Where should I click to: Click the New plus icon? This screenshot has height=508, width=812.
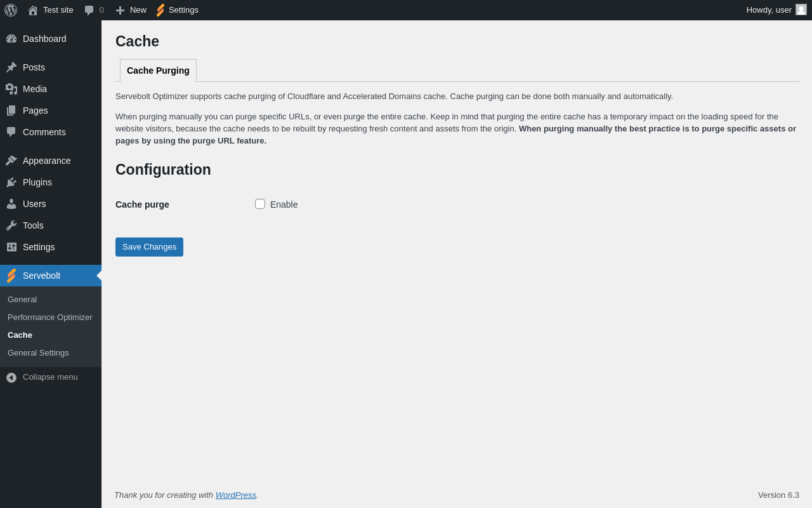[x=120, y=10]
